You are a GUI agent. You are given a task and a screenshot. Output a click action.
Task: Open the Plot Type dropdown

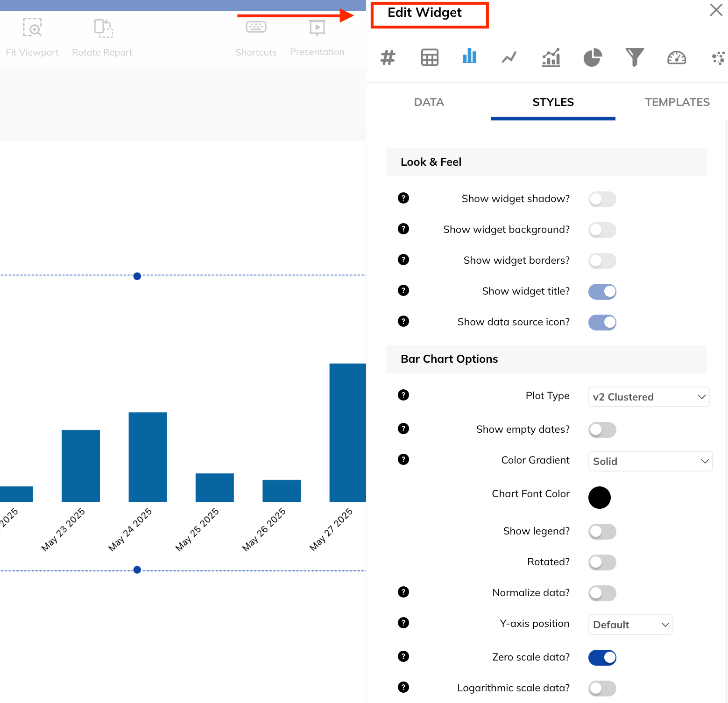[649, 397]
